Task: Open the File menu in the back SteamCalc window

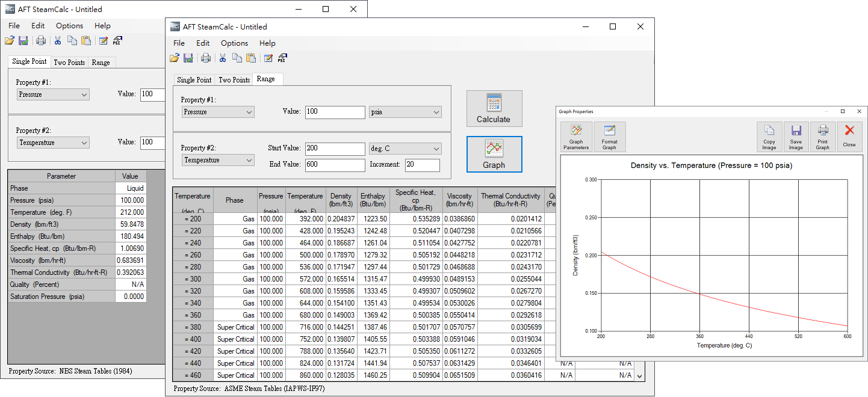Action: pos(14,26)
